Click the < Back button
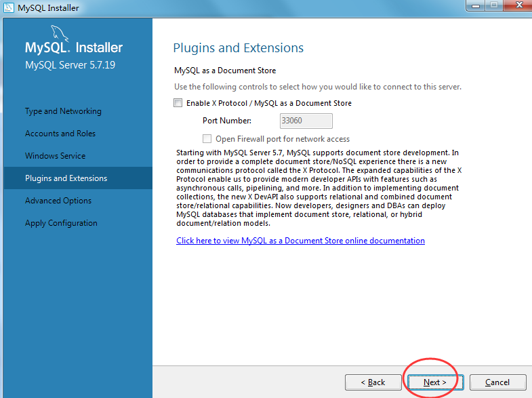 pos(373,382)
